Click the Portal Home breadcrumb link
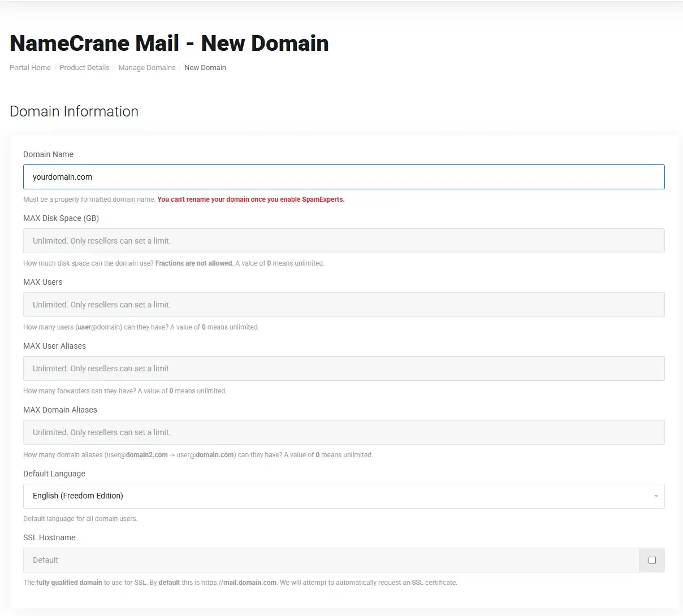Image resolution: width=683 pixels, height=616 pixels. (x=30, y=67)
